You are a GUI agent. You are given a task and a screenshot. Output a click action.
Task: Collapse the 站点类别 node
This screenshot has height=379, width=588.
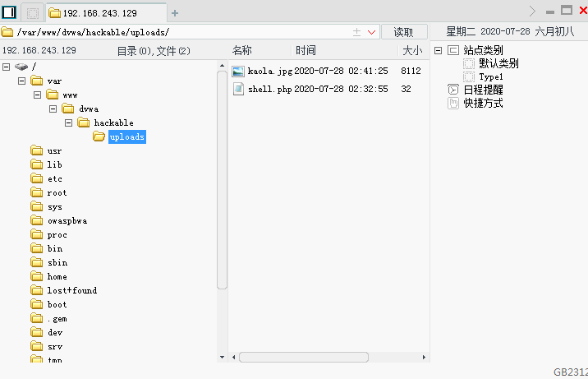438,50
